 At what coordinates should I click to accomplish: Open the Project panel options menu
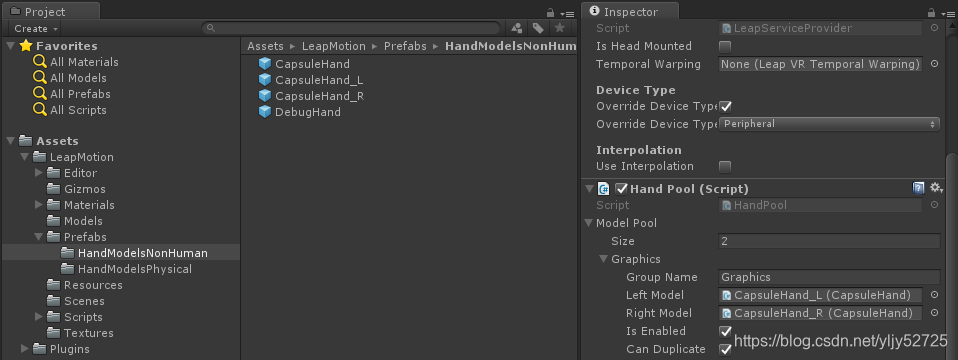pyautogui.click(x=568, y=13)
